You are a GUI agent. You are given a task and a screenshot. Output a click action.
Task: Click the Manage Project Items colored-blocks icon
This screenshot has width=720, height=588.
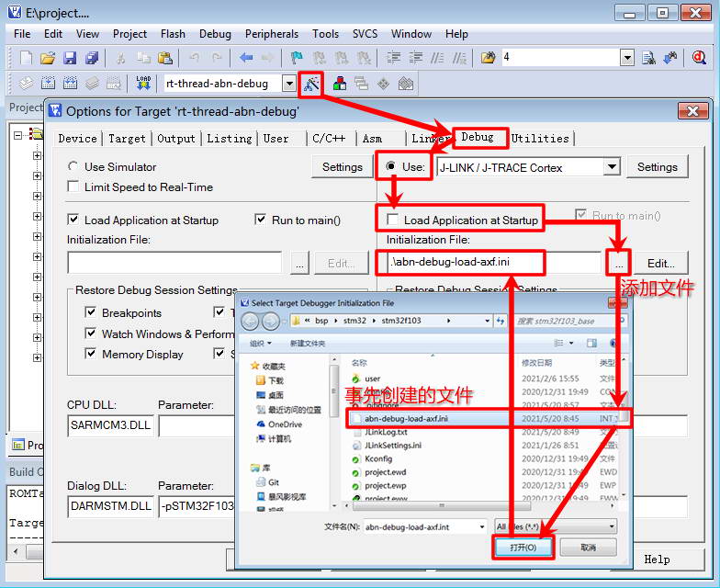click(340, 84)
